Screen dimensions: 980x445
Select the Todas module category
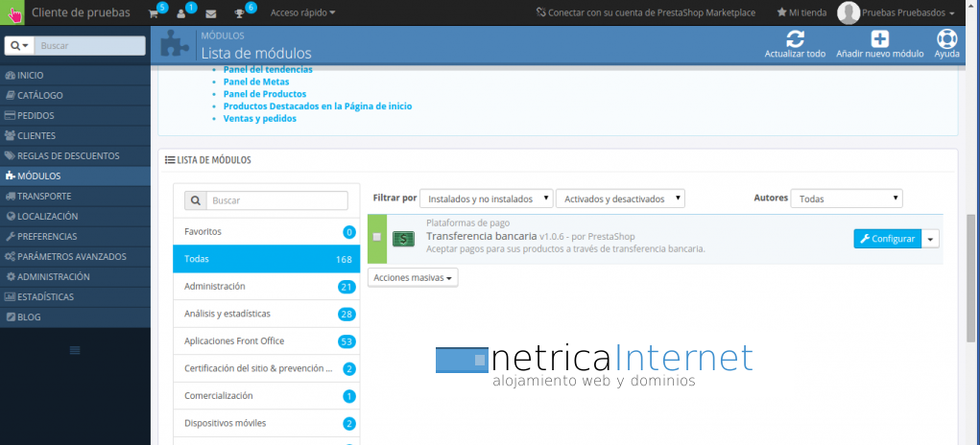click(x=266, y=259)
